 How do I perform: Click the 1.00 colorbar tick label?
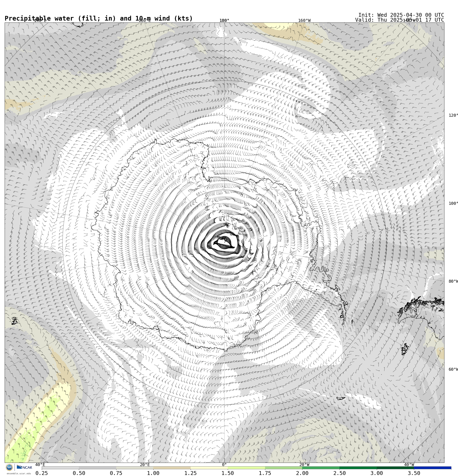(x=153, y=473)
